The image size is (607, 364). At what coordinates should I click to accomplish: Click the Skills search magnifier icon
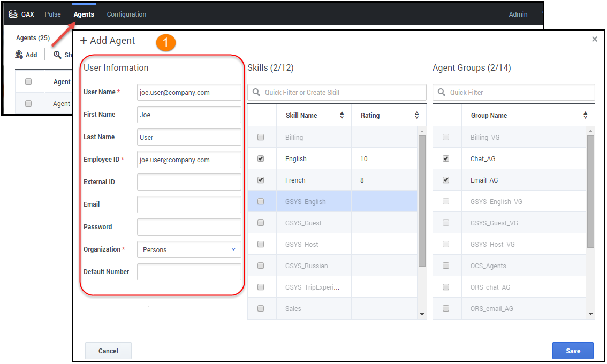(256, 92)
